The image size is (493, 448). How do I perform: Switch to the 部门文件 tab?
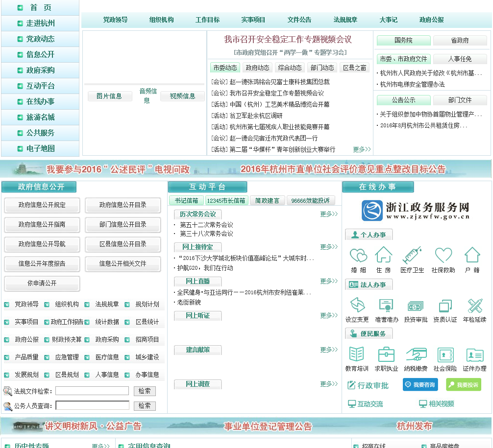460,100
